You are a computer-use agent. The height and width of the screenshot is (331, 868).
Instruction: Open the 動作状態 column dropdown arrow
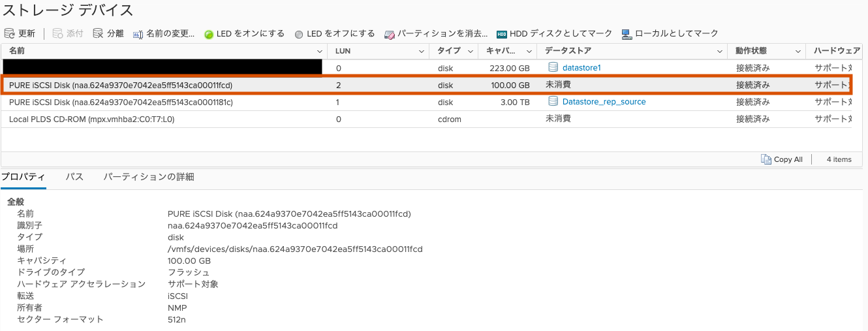[798, 51]
